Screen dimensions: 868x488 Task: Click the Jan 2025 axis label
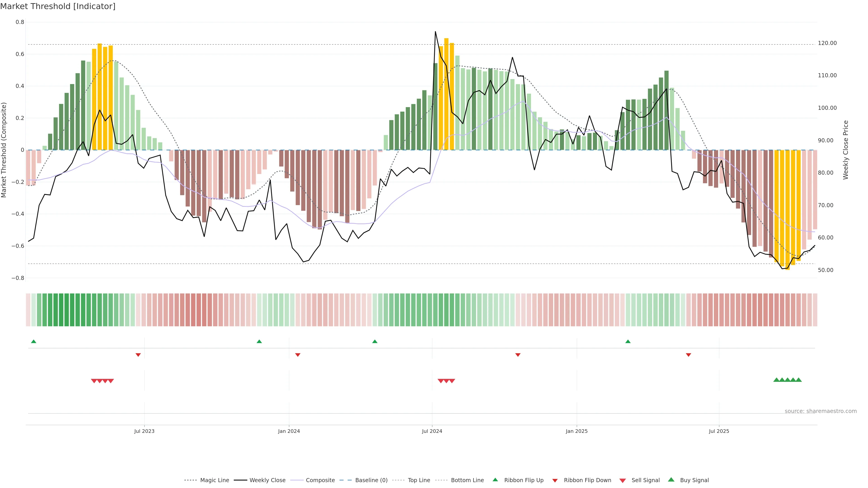tap(577, 431)
